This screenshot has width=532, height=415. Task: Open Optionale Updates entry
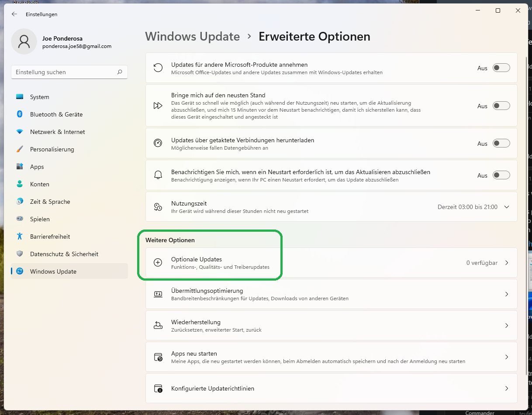point(331,263)
